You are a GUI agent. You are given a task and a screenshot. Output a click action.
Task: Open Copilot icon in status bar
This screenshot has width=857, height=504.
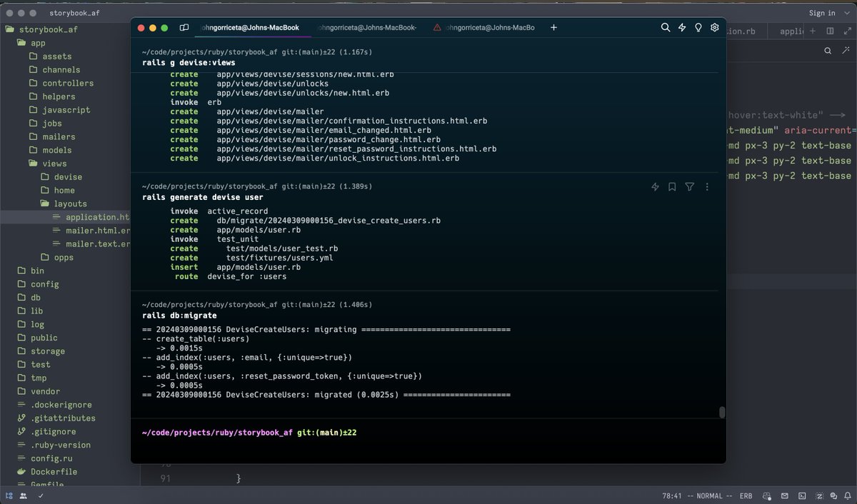[x=766, y=495]
